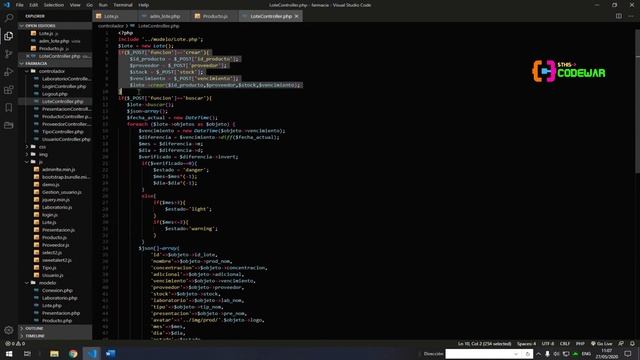Open Conexion.php in modelo folder
The height and width of the screenshot is (360, 640).
[x=57, y=290]
